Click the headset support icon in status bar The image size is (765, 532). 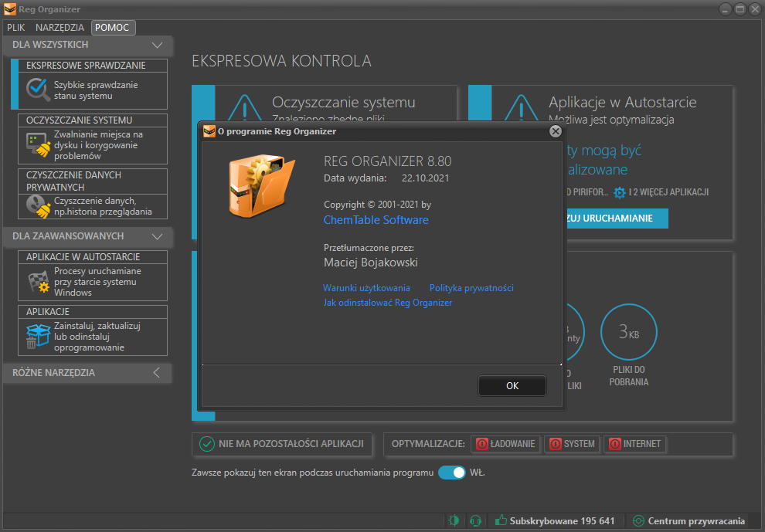click(x=475, y=520)
